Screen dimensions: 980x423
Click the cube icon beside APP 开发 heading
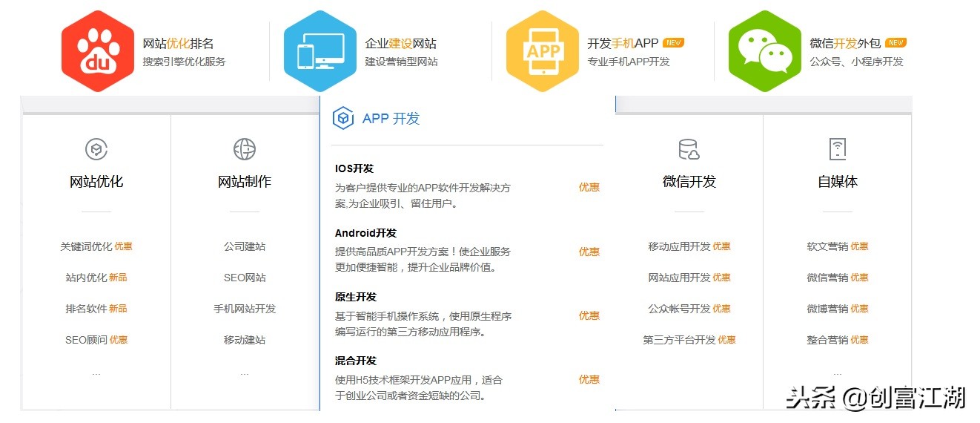343,118
